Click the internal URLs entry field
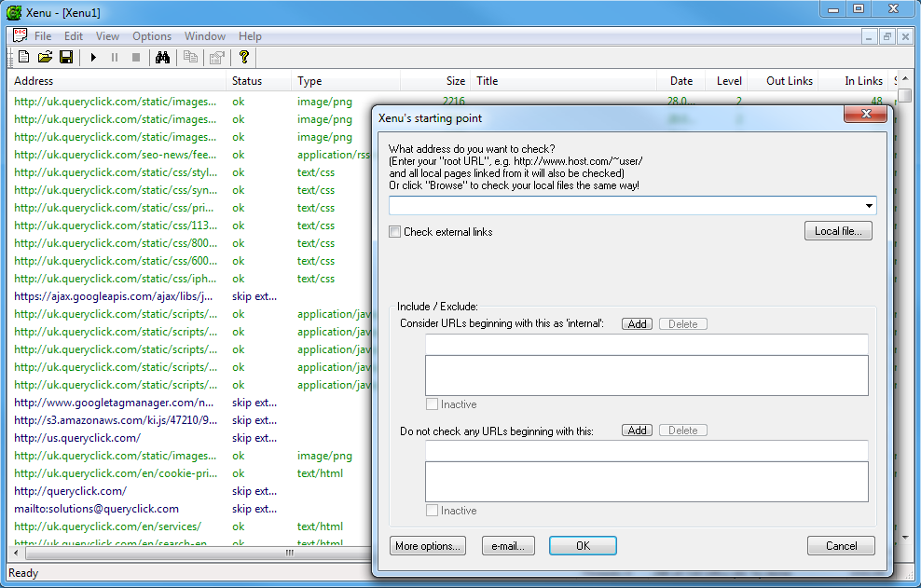 coord(647,345)
